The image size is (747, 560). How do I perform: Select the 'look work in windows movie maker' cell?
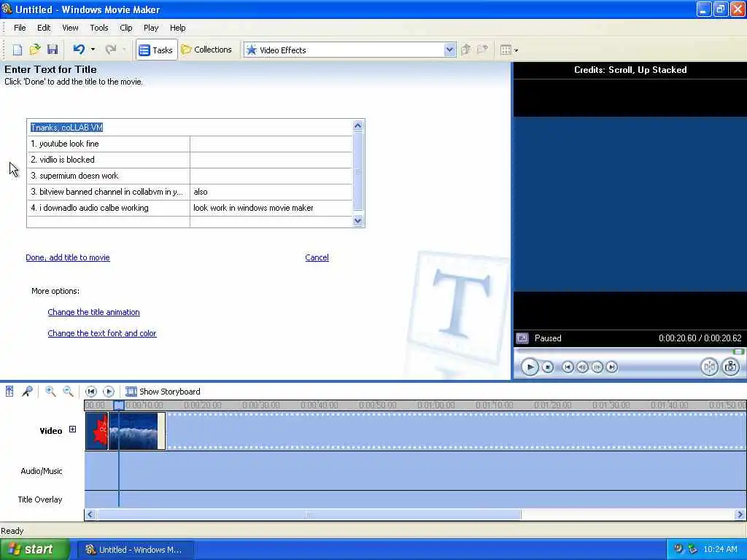(271, 208)
